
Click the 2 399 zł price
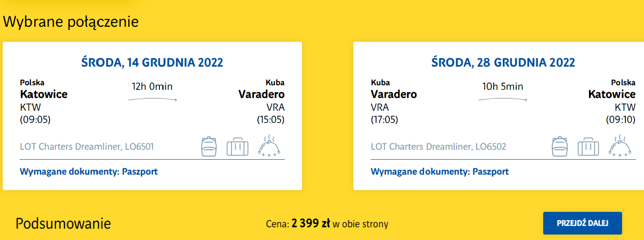pyautogui.click(x=311, y=224)
